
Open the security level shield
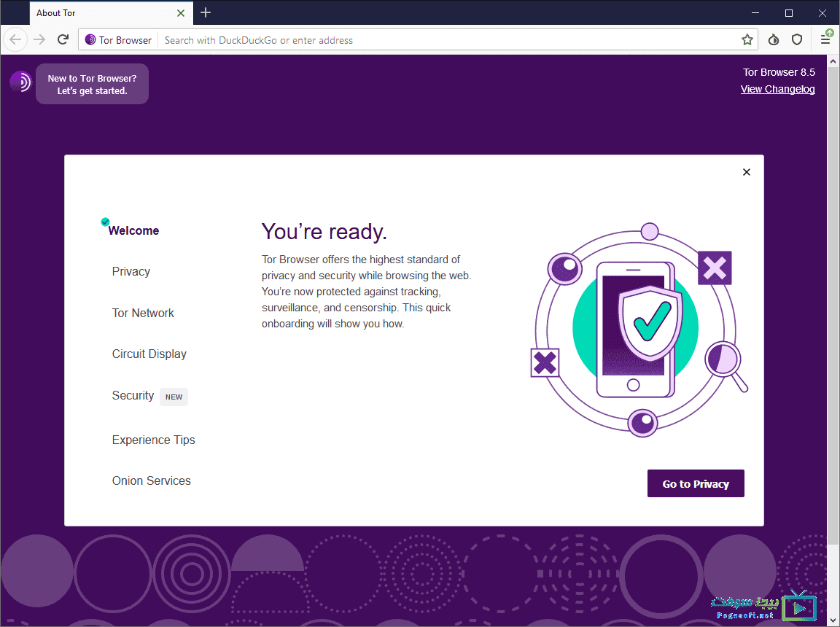point(796,39)
